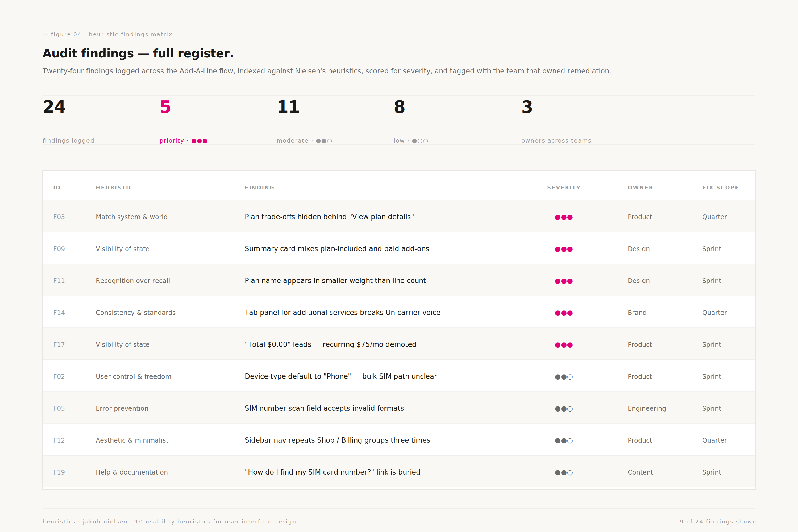Screen dimensions: 798x532
Task: Toggle the moderate filter using the 11 stat
Action: tap(288, 107)
